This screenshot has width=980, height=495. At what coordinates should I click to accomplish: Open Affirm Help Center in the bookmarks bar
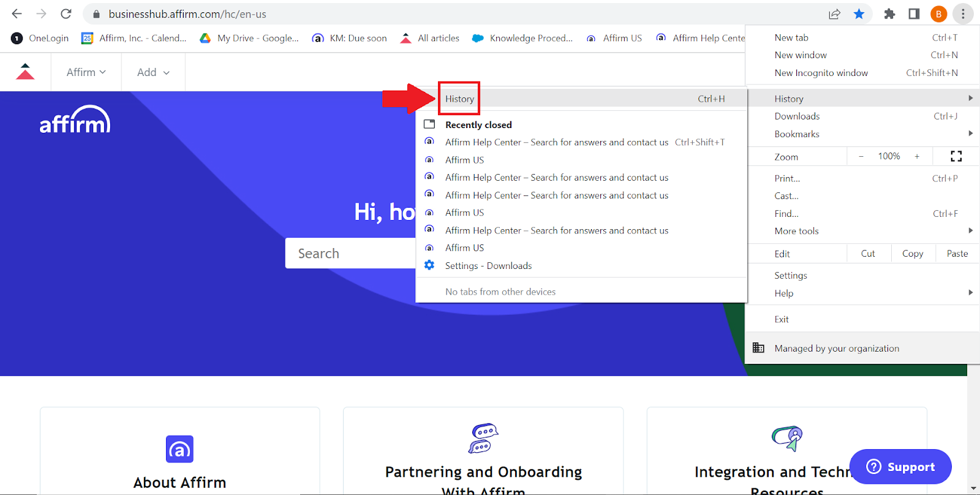click(x=700, y=38)
